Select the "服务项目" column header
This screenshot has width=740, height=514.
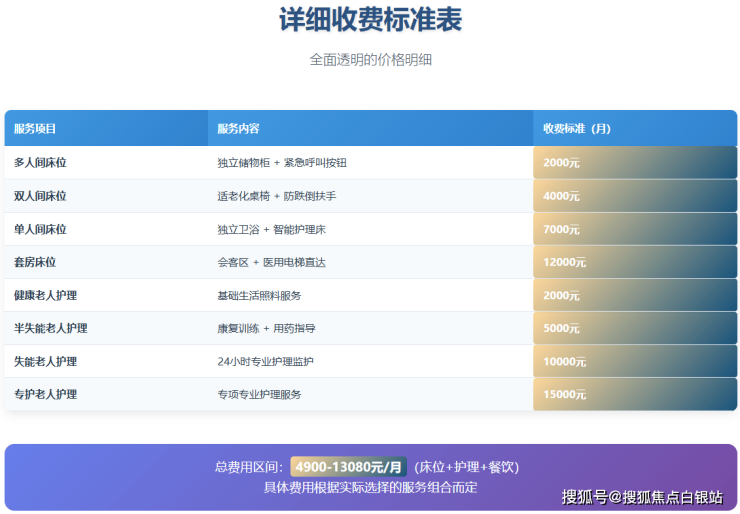35,129
